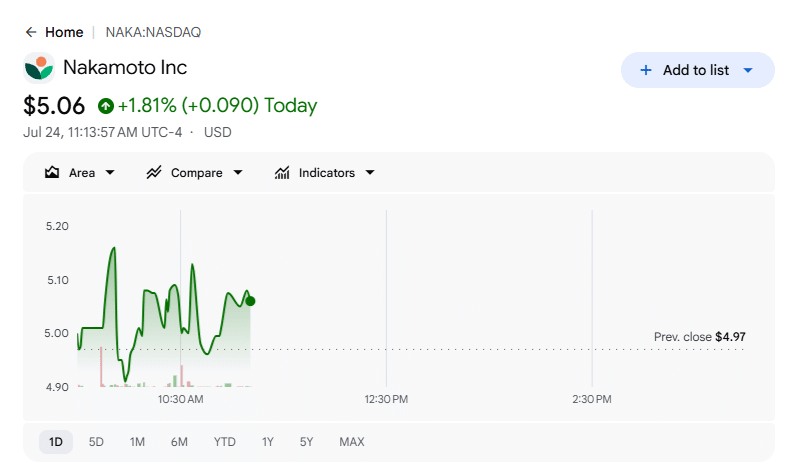Click the 5.00 y-axis label

(56, 333)
